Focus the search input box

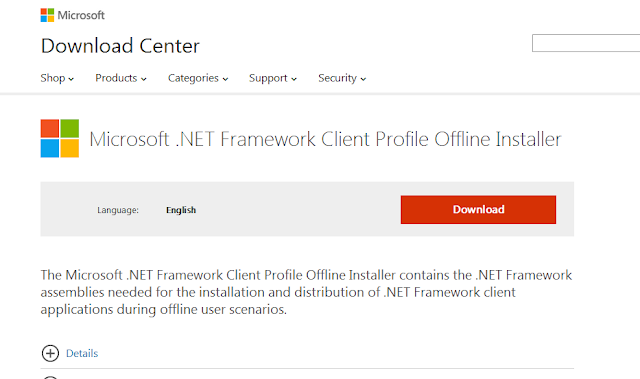click(586, 43)
